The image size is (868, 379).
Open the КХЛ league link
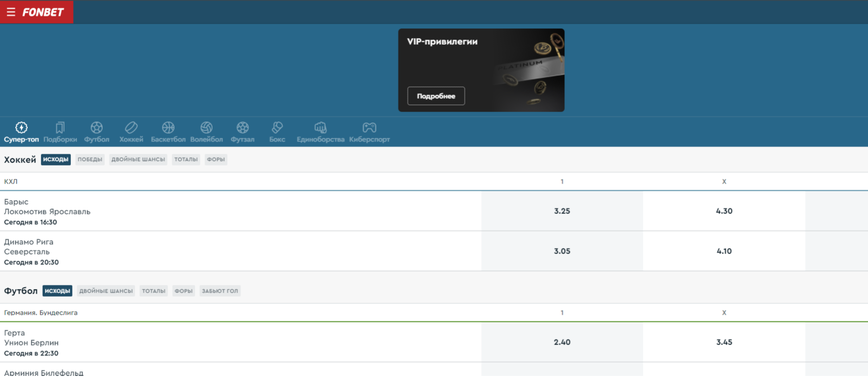(11, 182)
